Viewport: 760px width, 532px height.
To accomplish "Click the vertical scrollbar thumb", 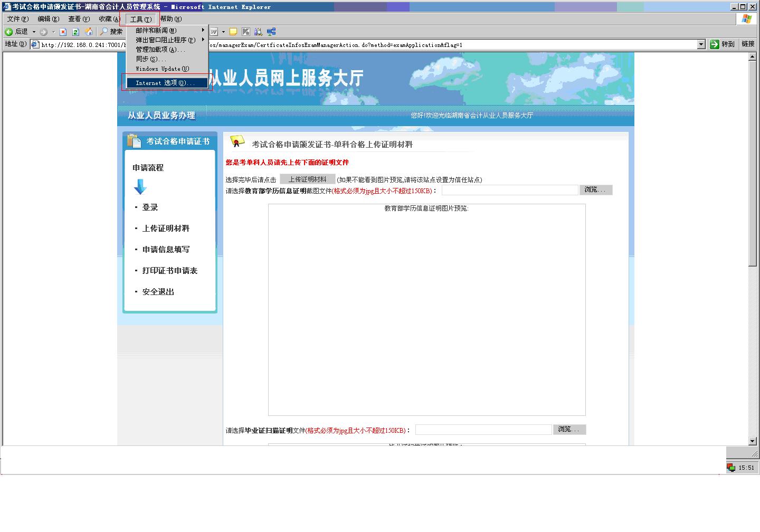I will (x=753, y=164).
